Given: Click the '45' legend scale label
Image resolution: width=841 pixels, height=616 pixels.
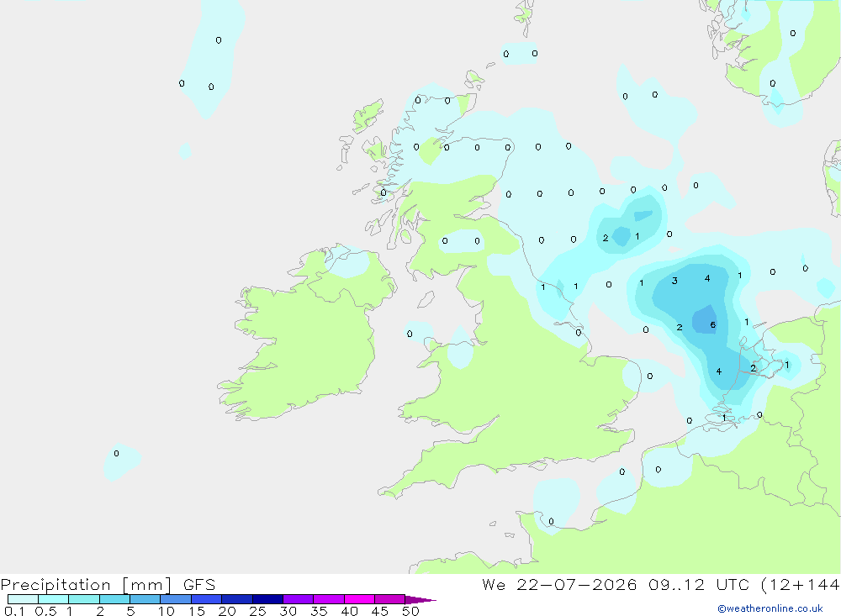Looking at the screenshot, I should 380,611.
